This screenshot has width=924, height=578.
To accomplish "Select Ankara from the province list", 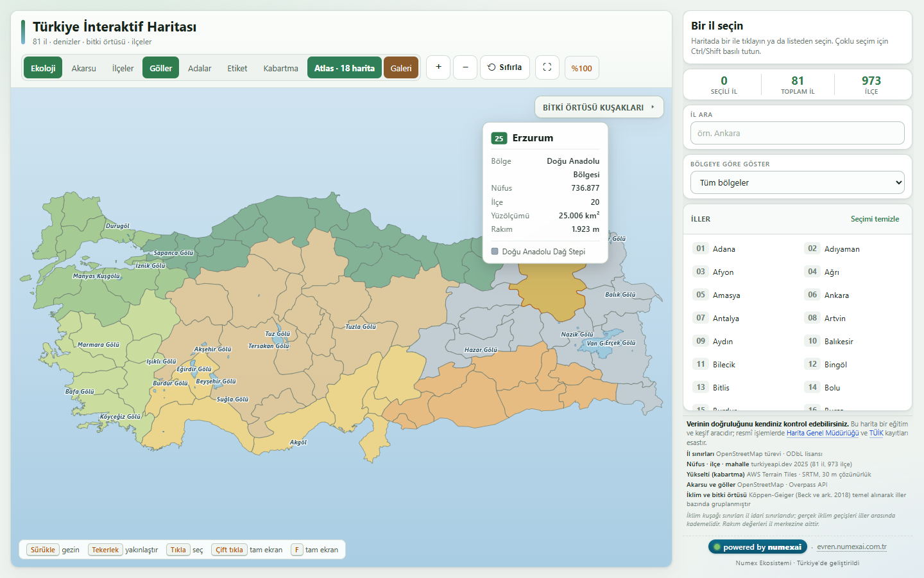I will click(x=855, y=295).
